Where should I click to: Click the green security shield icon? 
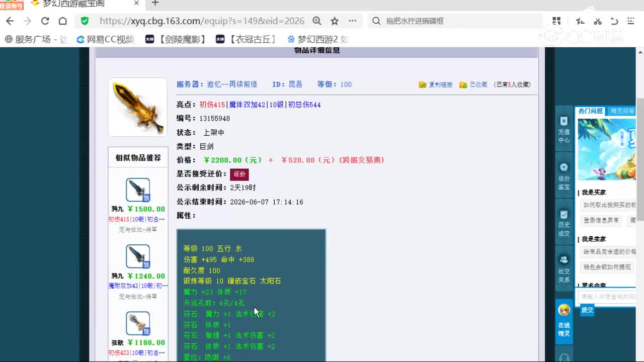(85, 21)
